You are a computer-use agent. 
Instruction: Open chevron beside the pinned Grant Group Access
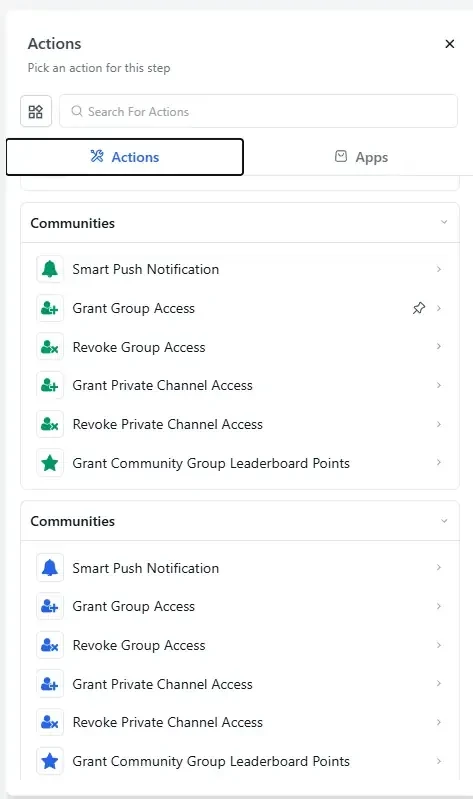point(439,308)
